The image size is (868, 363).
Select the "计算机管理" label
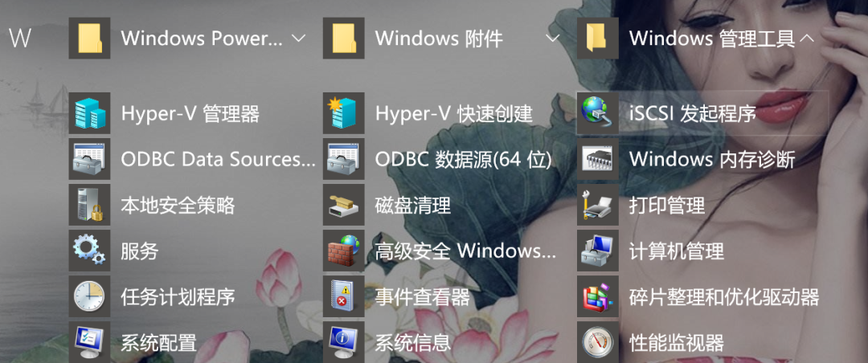coord(677,252)
